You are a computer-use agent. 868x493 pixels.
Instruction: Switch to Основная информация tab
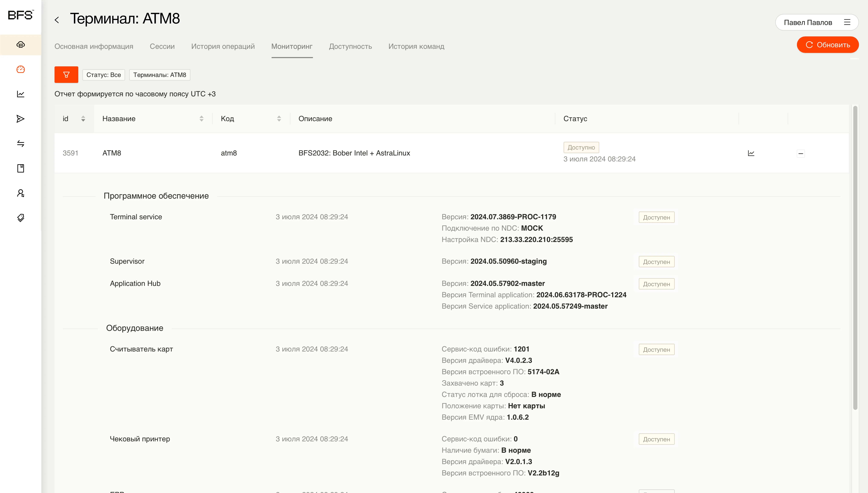click(94, 46)
